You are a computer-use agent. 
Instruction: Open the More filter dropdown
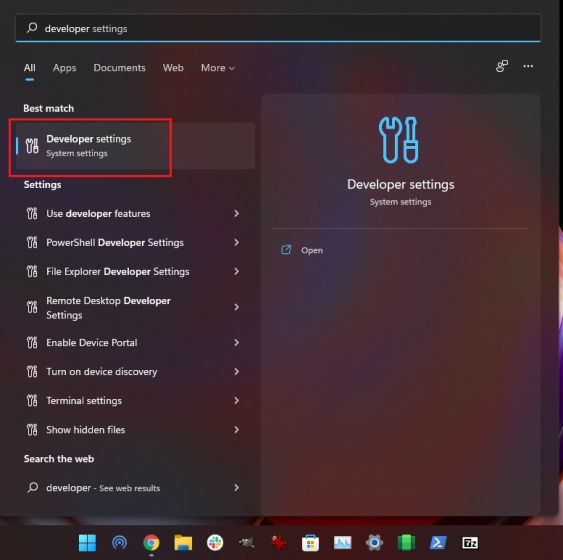218,68
